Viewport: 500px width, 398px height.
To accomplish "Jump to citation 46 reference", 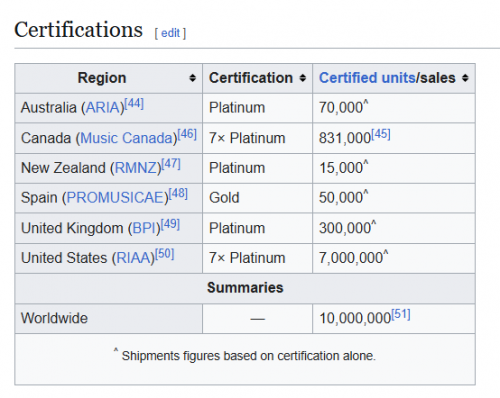I will 187,134.
